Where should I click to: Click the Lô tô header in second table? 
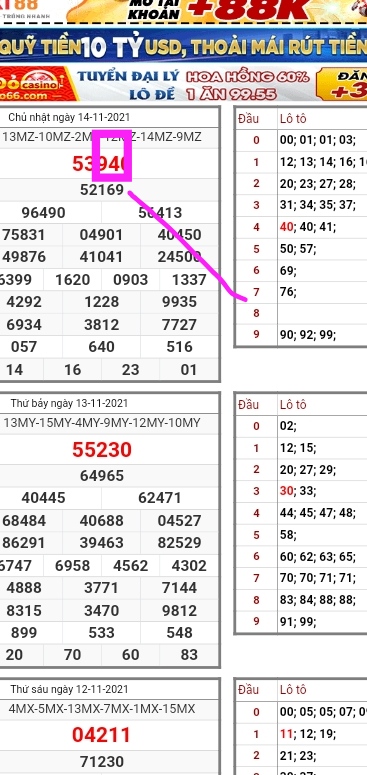tap(293, 405)
